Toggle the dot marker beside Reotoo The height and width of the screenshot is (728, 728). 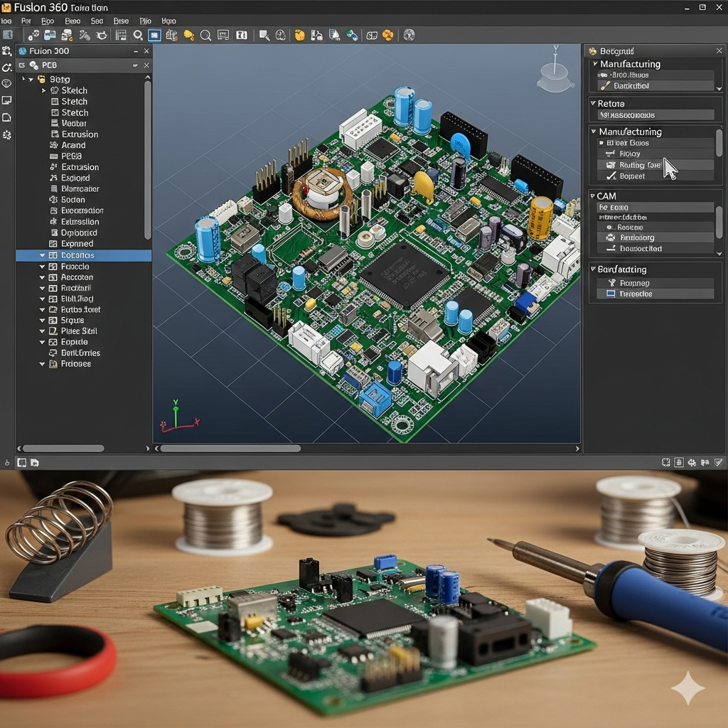[611, 227]
